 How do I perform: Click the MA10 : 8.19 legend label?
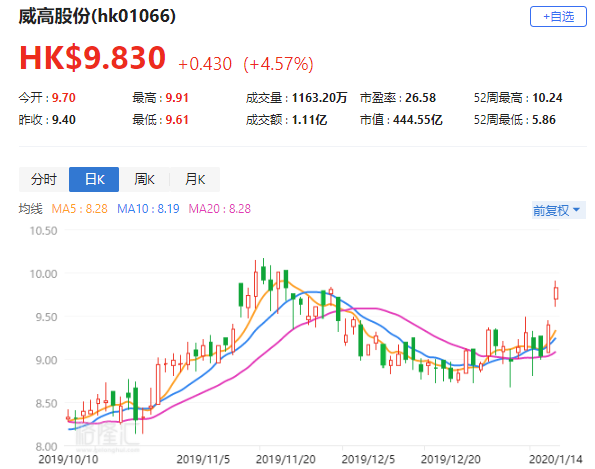pos(148,209)
